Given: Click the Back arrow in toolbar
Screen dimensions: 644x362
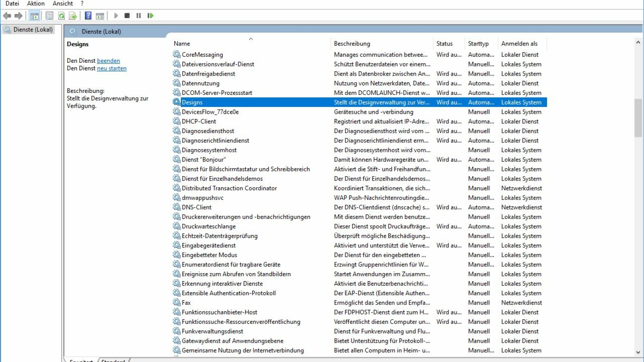Looking at the screenshot, I should [x=7, y=16].
